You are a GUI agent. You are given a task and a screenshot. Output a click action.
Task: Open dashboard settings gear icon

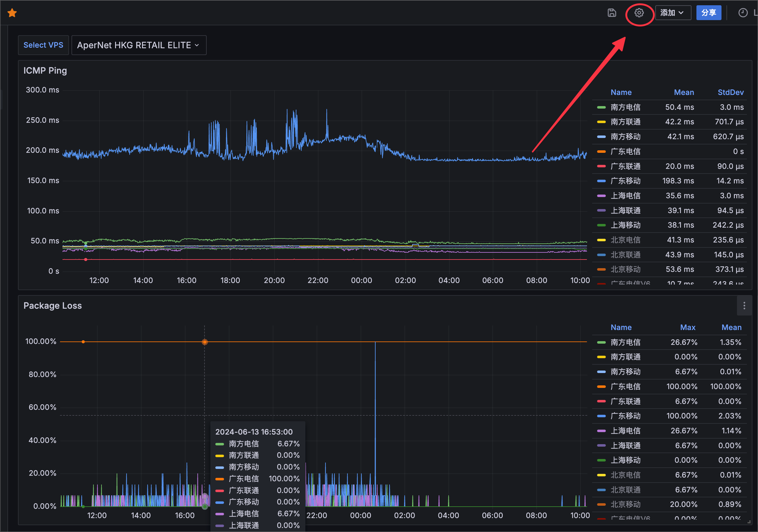click(639, 13)
